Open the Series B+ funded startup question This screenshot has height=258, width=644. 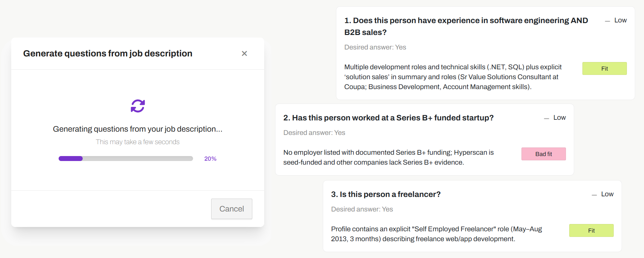pyautogui.click(x=388, y=118)
